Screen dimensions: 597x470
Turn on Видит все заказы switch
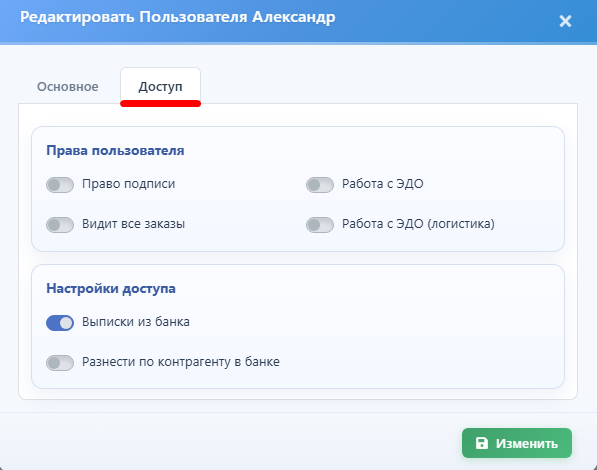[60, 225]
